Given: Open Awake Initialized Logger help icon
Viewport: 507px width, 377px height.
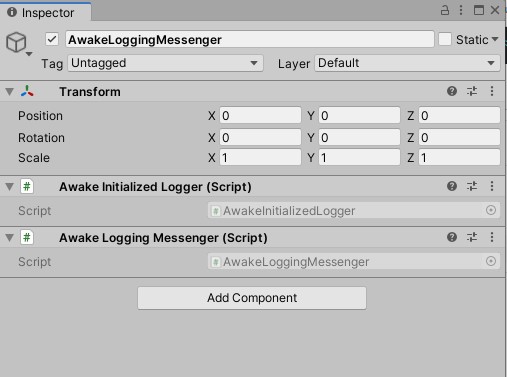Looking at the screenshot, I should click(452, 186).
